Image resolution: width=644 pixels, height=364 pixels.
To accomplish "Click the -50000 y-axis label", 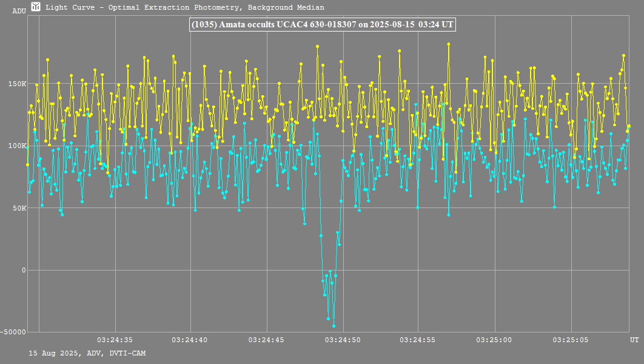I will (13, 332).
